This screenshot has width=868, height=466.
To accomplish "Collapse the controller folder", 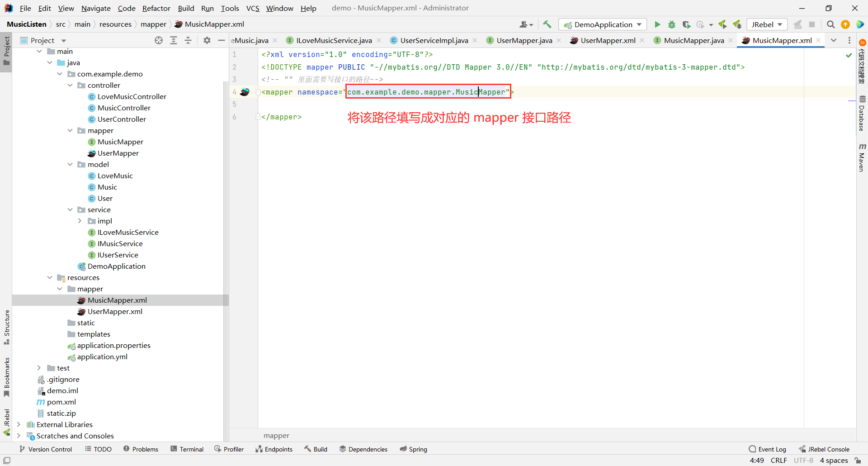I will (x=70, y=85).
